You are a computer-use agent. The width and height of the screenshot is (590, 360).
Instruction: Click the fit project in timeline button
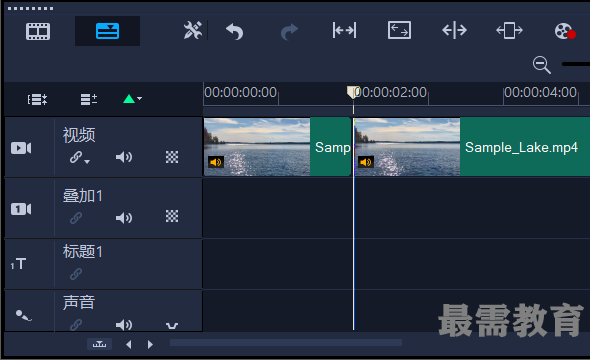pos(99,344)
